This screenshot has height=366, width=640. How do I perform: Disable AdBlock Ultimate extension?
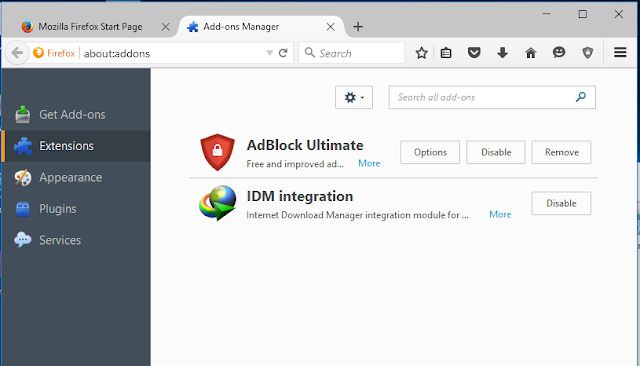496,152
